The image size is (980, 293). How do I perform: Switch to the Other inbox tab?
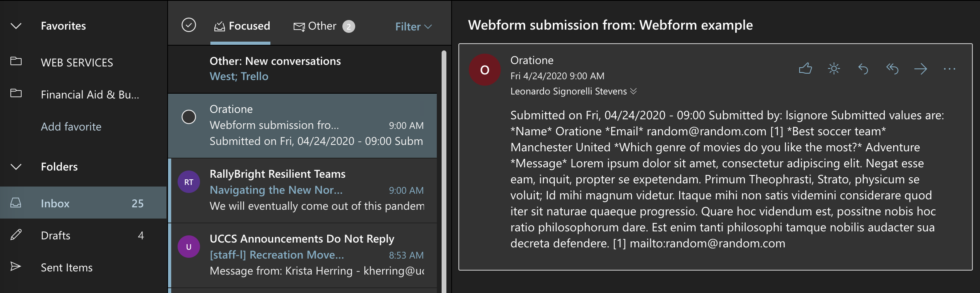[x=324, y=26]
